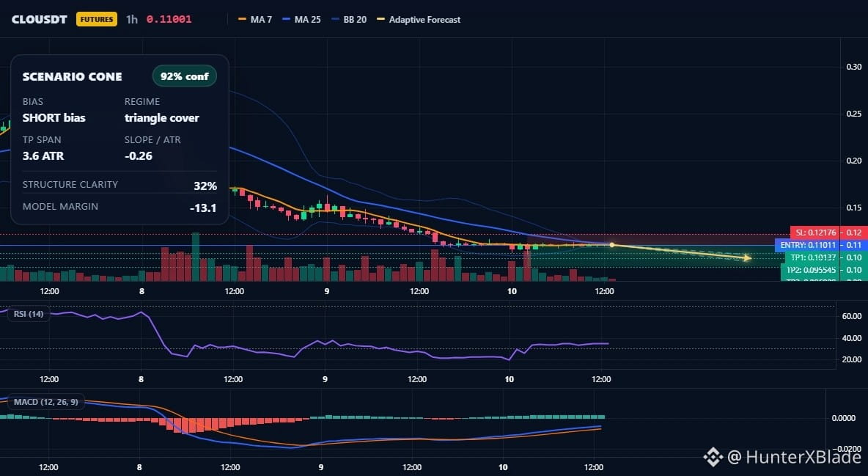The width and height of the screenshot is (868, 476).
Task: Click the CLOUSDT symbol name
Action: (x=40, y=19)
